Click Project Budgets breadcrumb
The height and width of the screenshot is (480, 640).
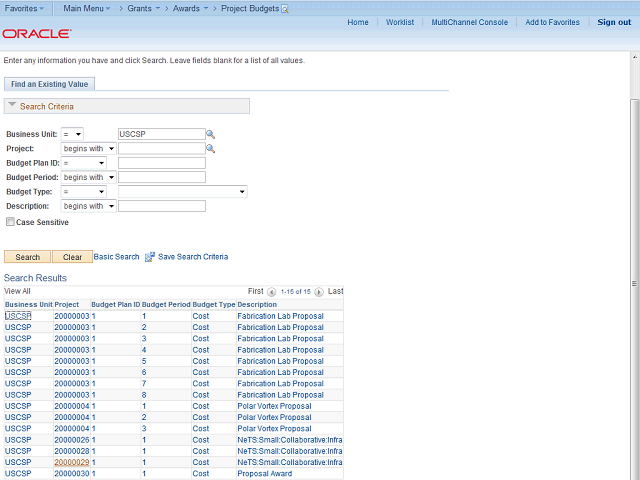pos(250,8)
